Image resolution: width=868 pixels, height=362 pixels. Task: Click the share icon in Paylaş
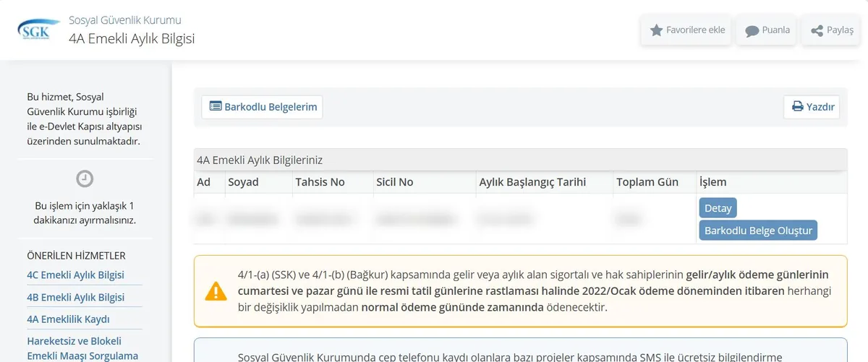817,31
